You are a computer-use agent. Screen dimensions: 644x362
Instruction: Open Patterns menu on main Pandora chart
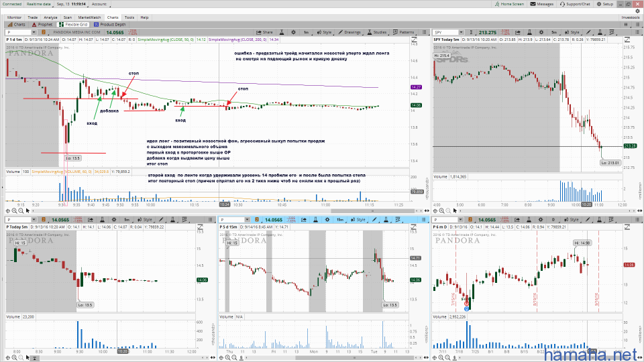coord(404,32)
